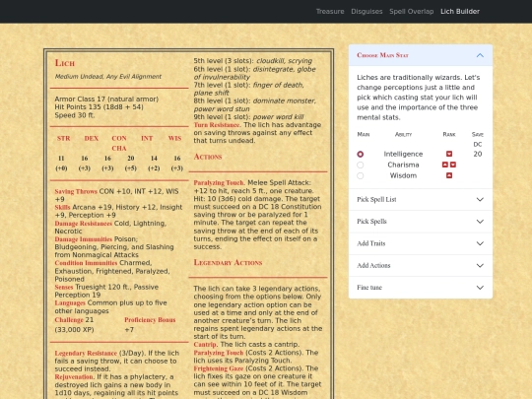Open the Treasure nav link
Screen dimensions: 532x399
pos(330,12)
